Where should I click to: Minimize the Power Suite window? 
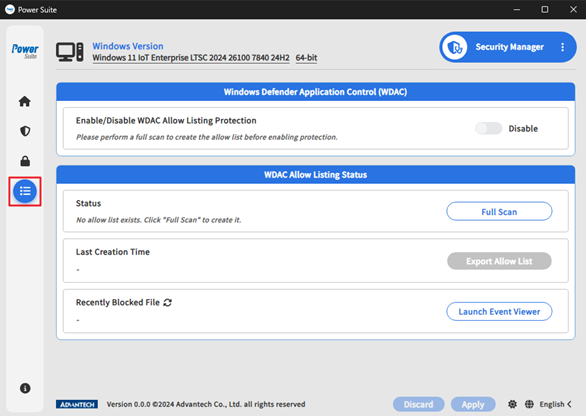click(x=517, y=9)
